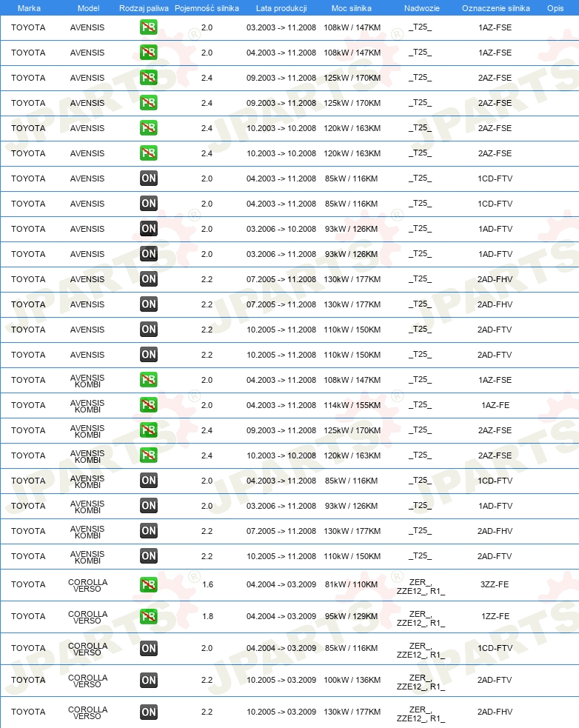
Task: Click the Moc silnika column header
Action: coord(352,8)
